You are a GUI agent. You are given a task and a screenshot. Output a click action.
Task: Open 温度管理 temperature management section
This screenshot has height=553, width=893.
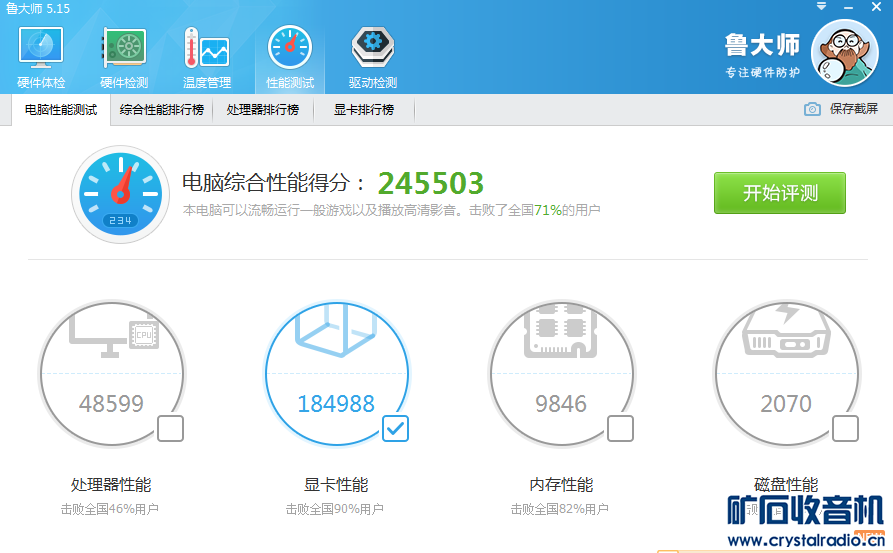coord(207,58)
